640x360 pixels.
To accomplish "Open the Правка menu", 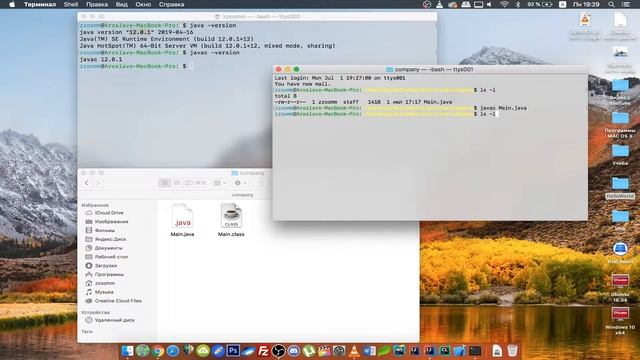I will (97, 4).
